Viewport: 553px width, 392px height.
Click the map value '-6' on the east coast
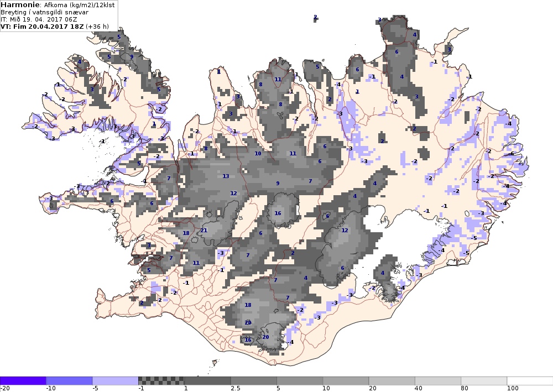click(x=512, y=154)
